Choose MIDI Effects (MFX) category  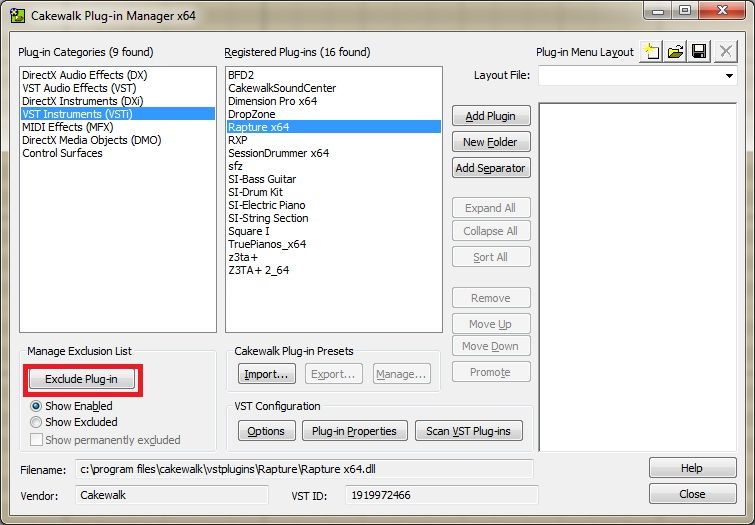(68, 127)
